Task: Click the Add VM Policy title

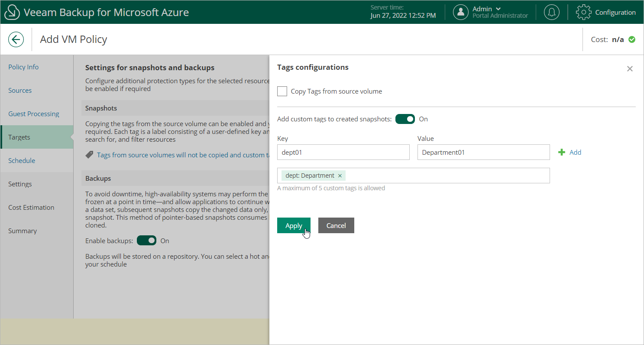Action: pyautogui.click(x=74, y=39)
